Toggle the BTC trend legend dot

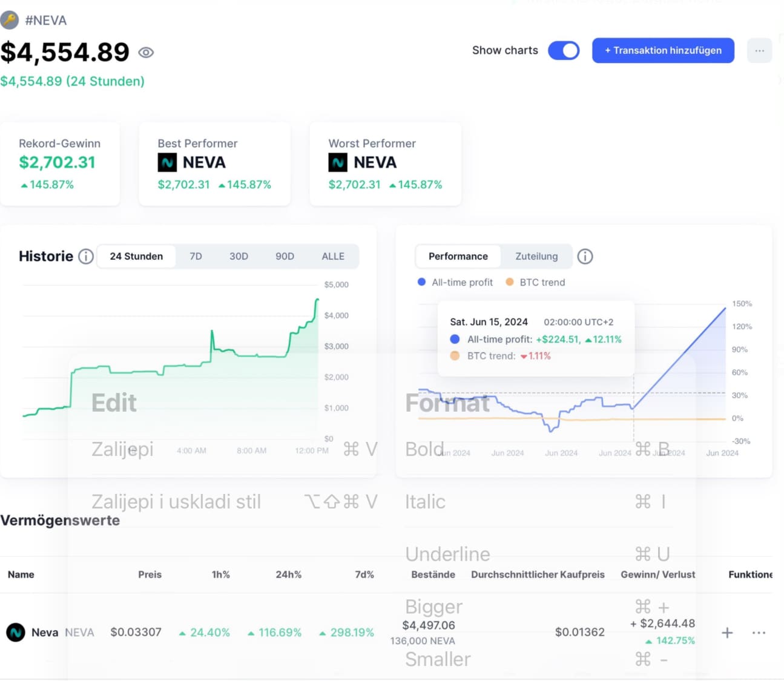pos(510,282)
